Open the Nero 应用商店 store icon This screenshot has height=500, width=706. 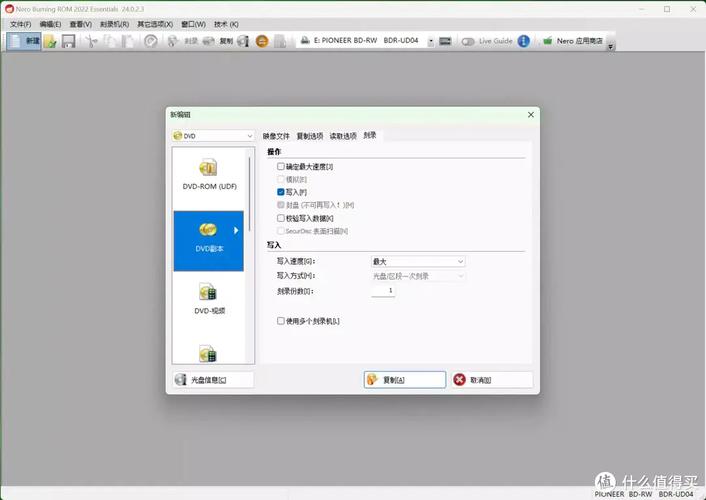(x=548, y=41)
